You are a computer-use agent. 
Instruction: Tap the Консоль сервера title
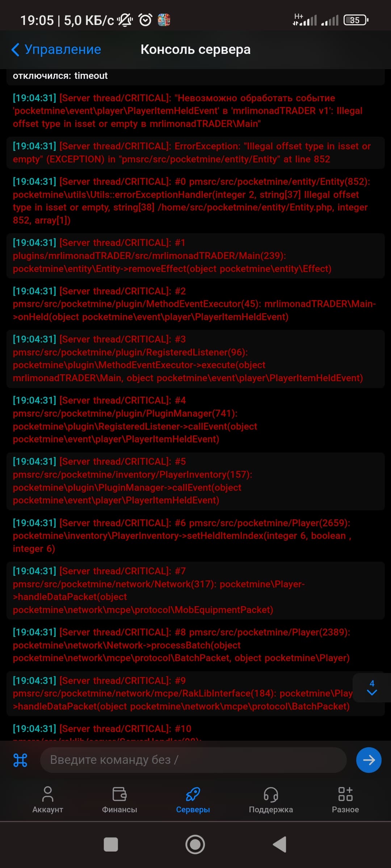coord(195,50)
